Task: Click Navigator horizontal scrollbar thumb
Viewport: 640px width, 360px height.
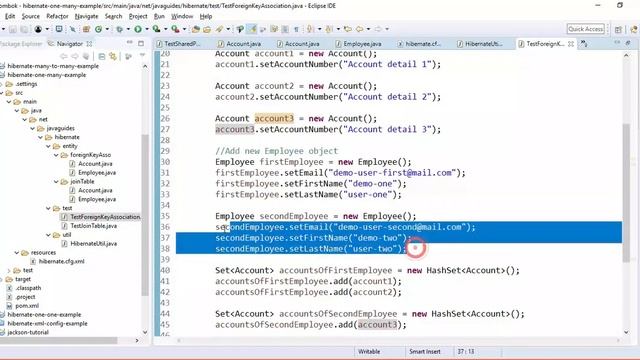Action: tap(58, 340)
